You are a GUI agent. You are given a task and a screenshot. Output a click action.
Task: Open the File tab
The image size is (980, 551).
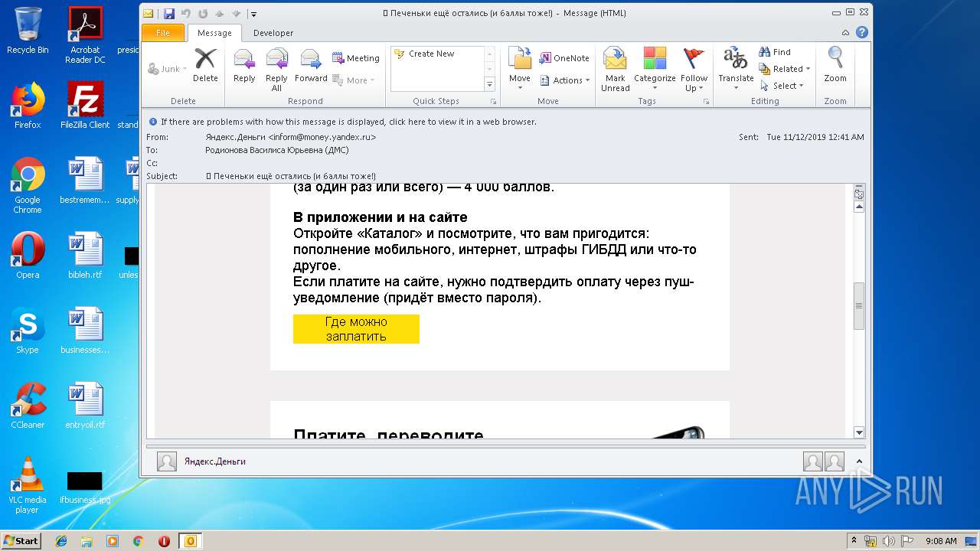pos(163,33)
